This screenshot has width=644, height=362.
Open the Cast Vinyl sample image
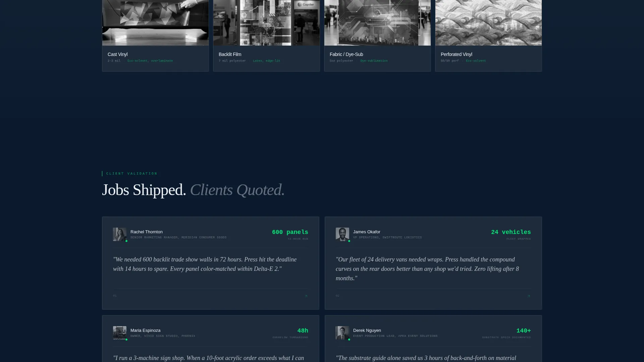click(x=155, y=23)
